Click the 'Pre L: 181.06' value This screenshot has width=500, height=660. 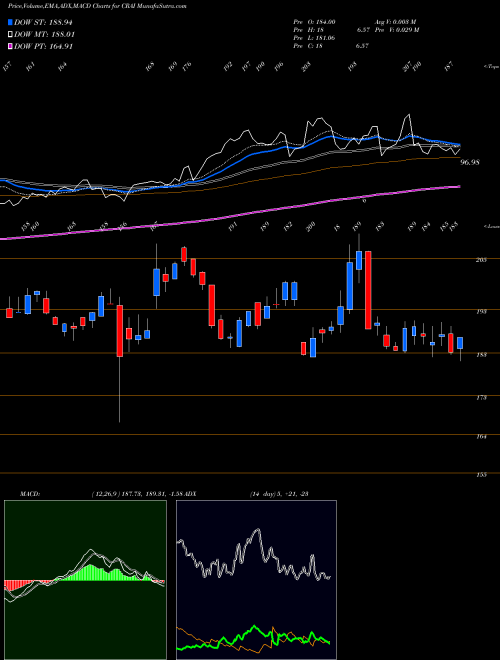(x=314, y=38)
